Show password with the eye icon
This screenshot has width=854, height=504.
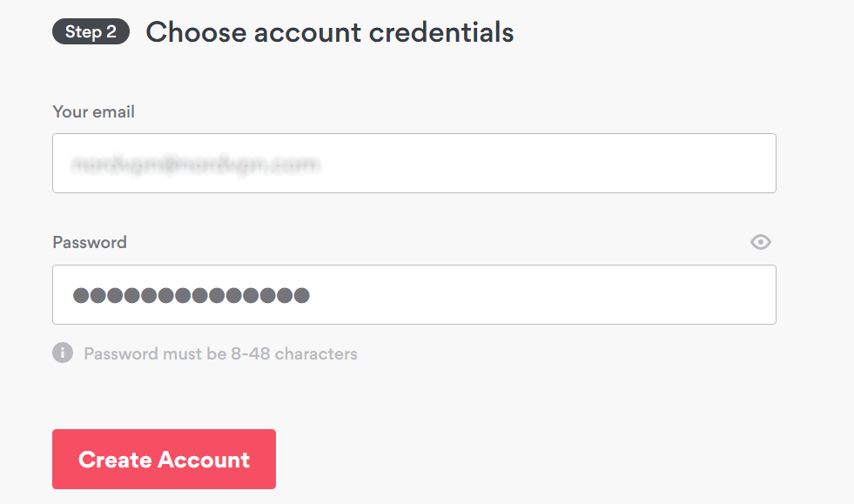click(x=761, y=242)
